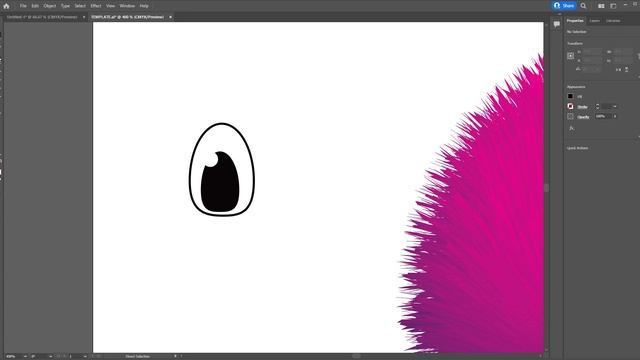Open the zoom level dropdown in status bar
Viewport: 640px width, 360px height.
25,356
